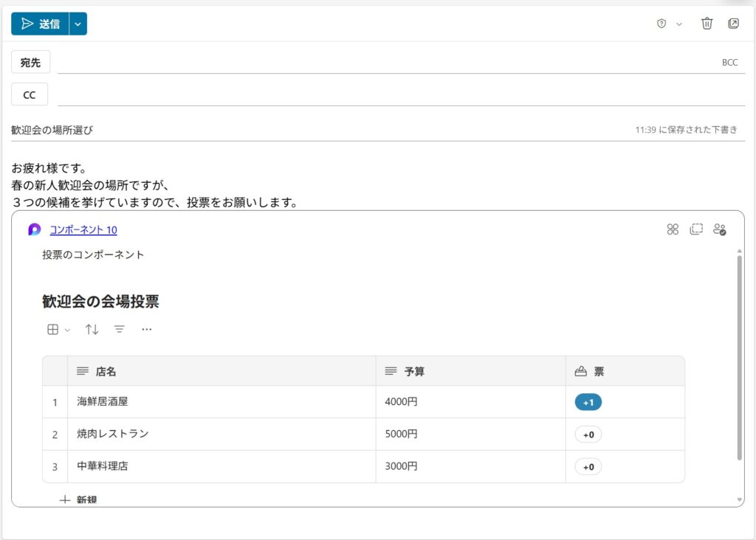Click the trash icon to discard draft
The height and width of the screenshot is (540, 756).
click(x=707, y=24)
